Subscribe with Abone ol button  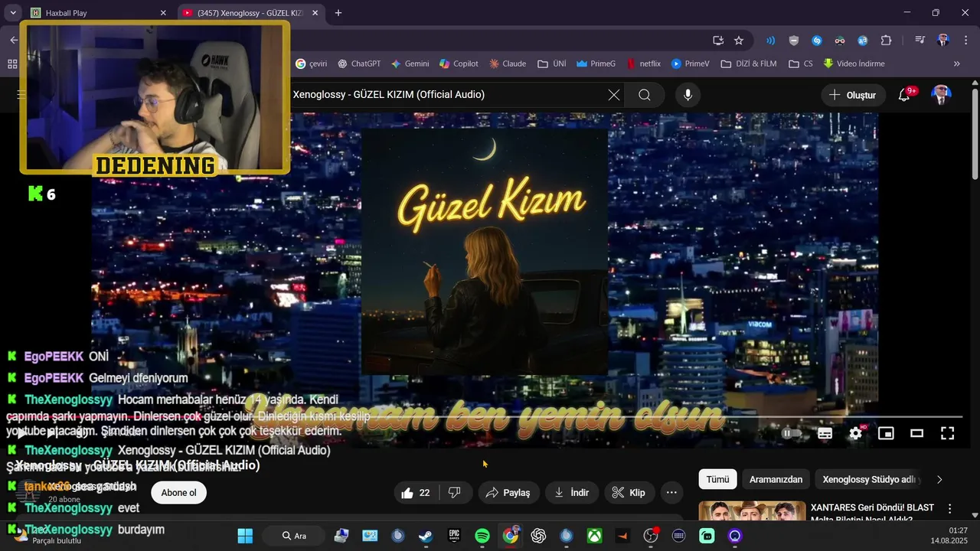(178, 493)
